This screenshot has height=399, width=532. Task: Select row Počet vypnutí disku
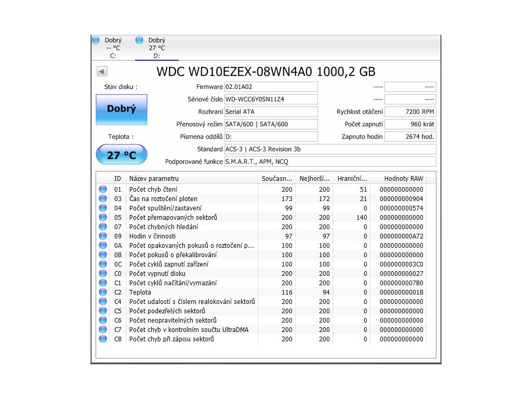point(261,273)
